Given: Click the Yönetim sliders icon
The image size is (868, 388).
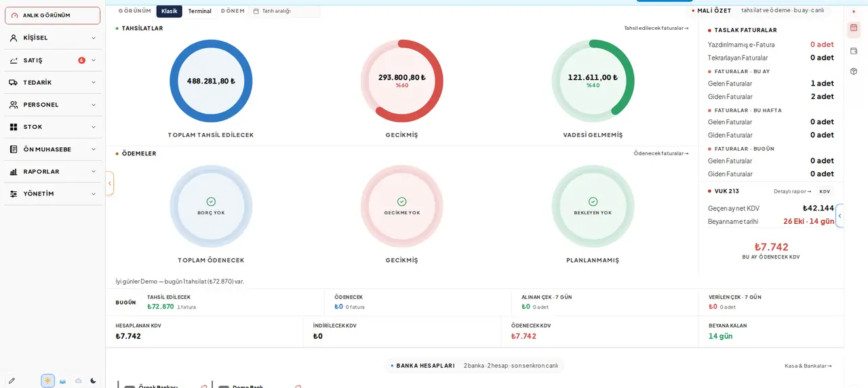Looking at the screenshot, I should pyautogui.click(x=14, y=194).
